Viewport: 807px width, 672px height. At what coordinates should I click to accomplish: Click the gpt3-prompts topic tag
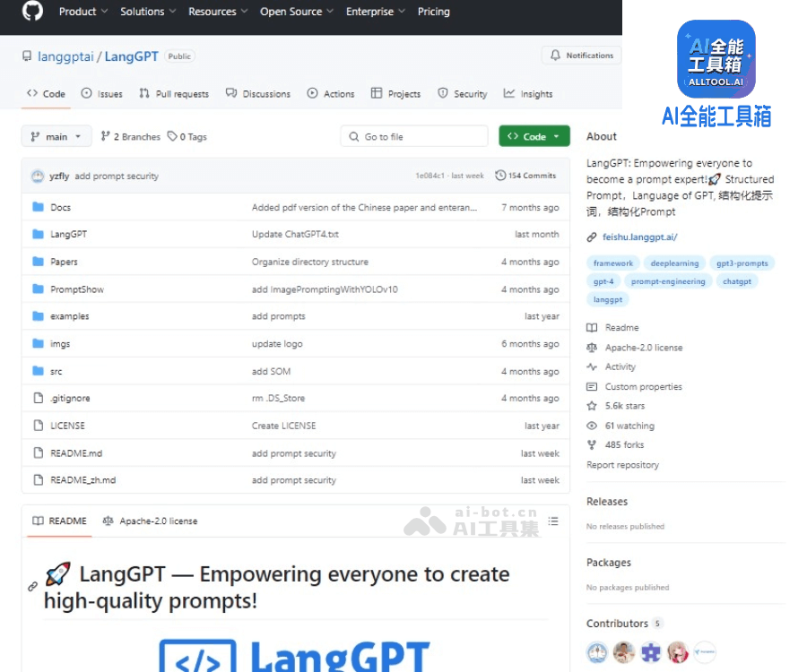pyautogui.click(x=742, y=263)
